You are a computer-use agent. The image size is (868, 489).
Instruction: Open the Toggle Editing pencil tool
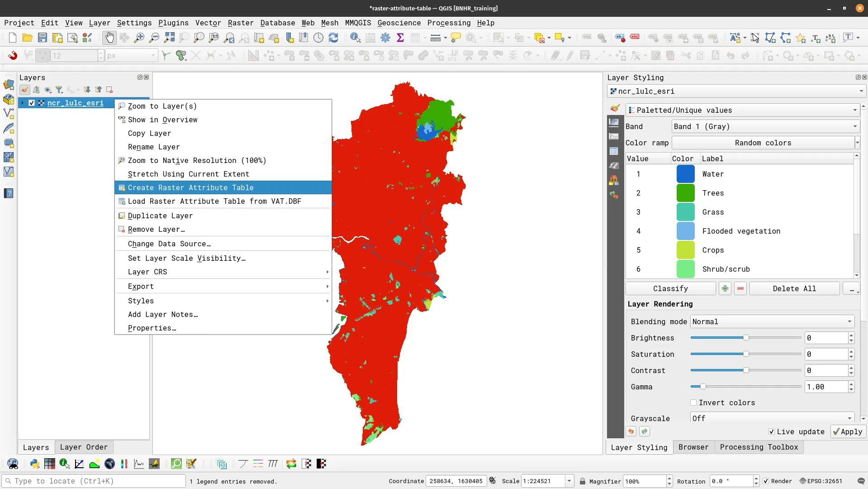click(x=569, y=55)
